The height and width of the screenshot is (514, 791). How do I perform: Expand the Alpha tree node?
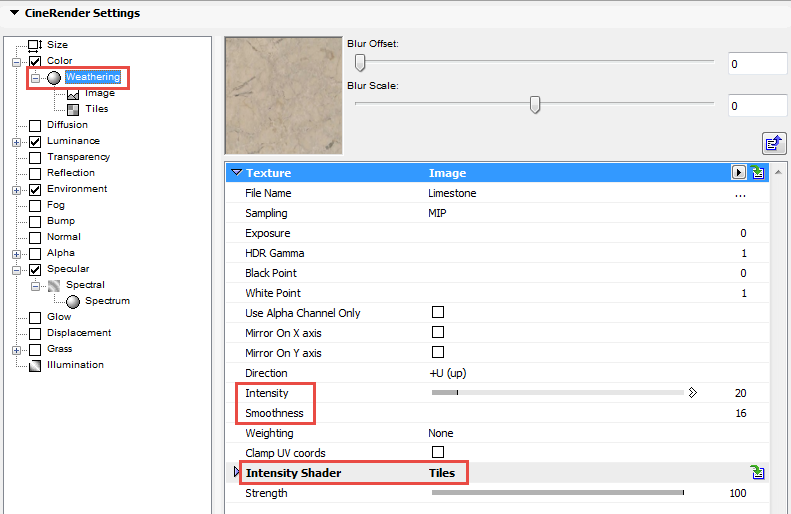coord(16,254)
